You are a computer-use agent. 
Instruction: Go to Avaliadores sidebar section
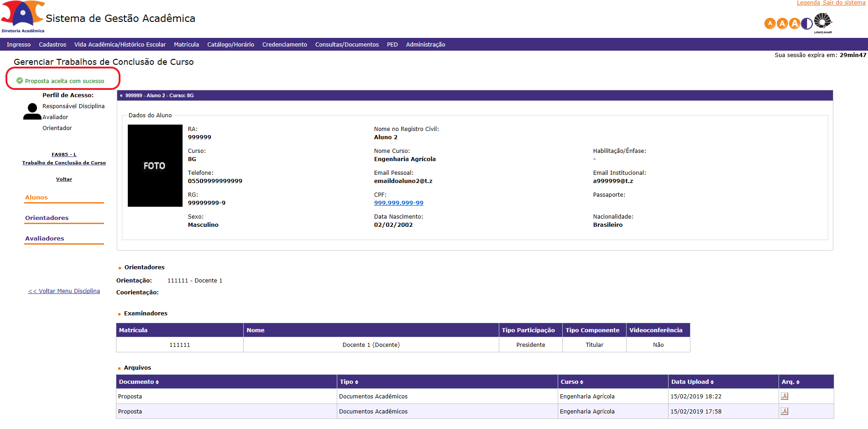click(x=44, y=238)
